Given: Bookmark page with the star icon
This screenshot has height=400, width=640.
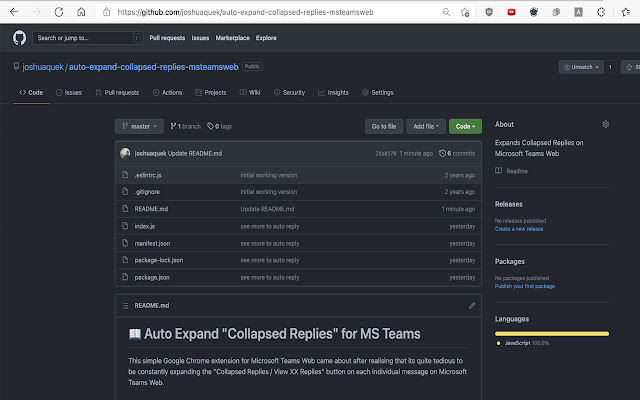Looking at the screenshot, I should (x=467, y=12).
